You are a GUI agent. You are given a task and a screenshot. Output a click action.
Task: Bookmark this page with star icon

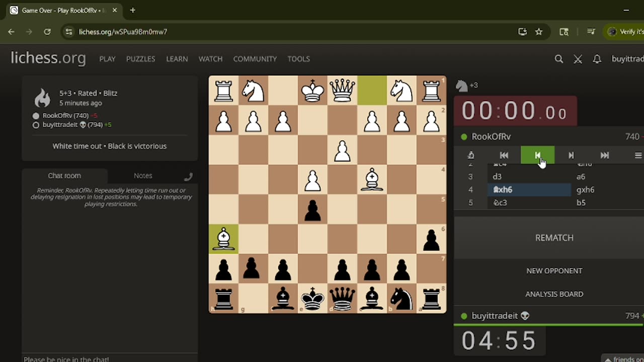pyautogui.click(x=539, y=32)
